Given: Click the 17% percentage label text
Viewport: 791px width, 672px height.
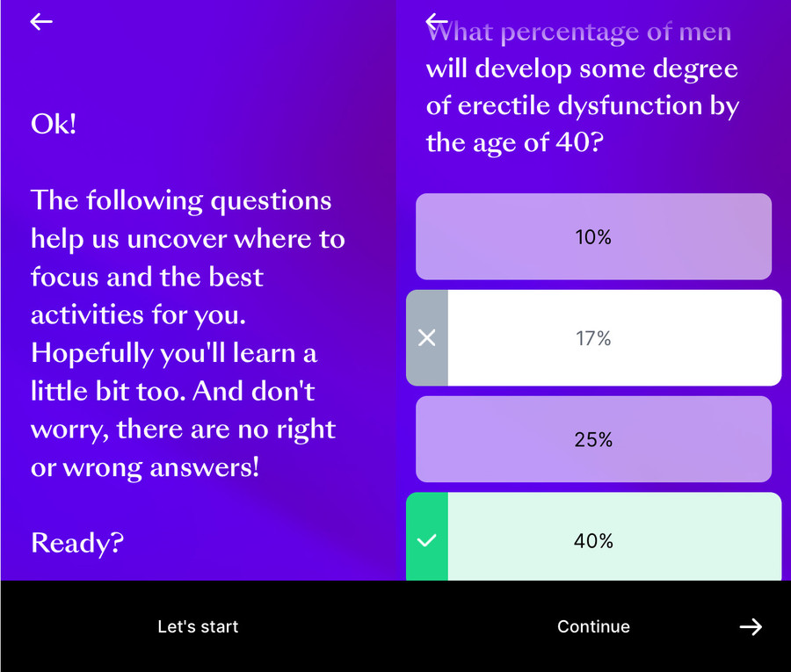Looking at the screenshot, I should point(593,338).
